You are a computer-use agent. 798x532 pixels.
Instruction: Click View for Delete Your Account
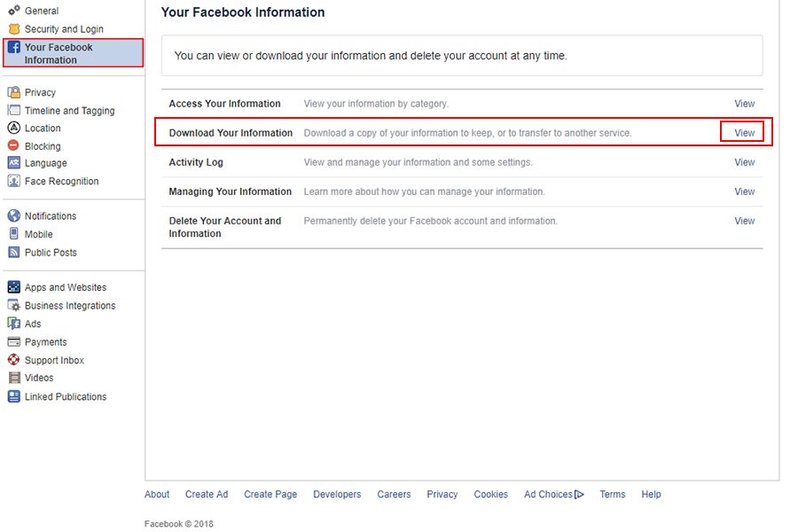coord(744,221)
